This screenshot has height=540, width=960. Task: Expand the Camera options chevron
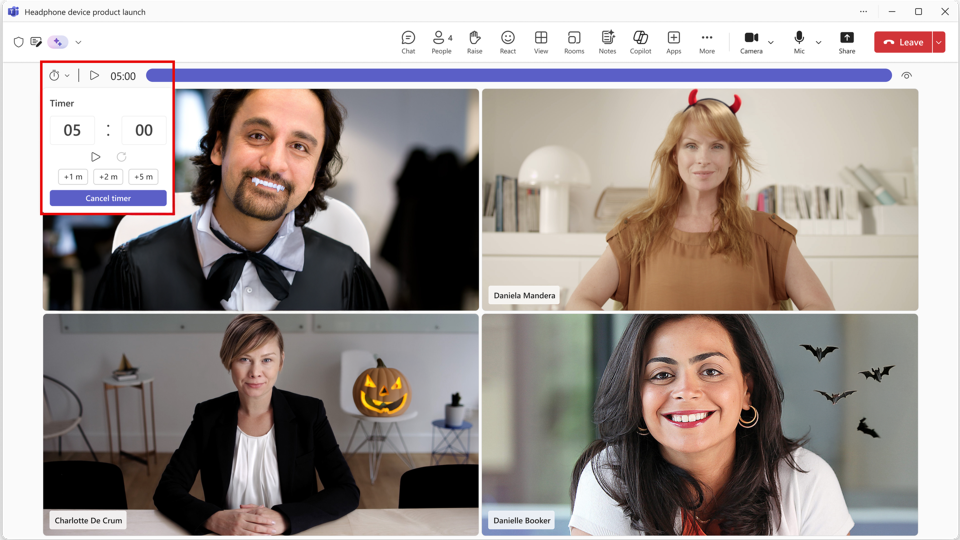(771, 42)
